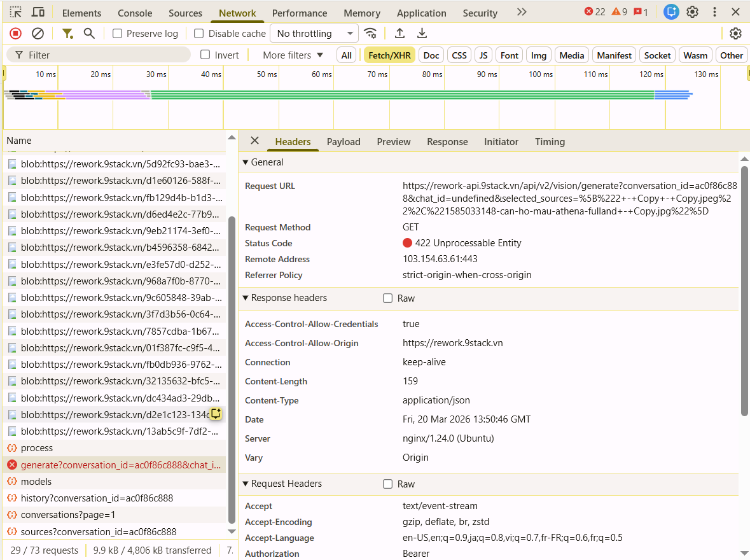Enable the Preserve log checkbox
Image resolution: width=750 pixels, height=560 pixels.
click(118, 34)
